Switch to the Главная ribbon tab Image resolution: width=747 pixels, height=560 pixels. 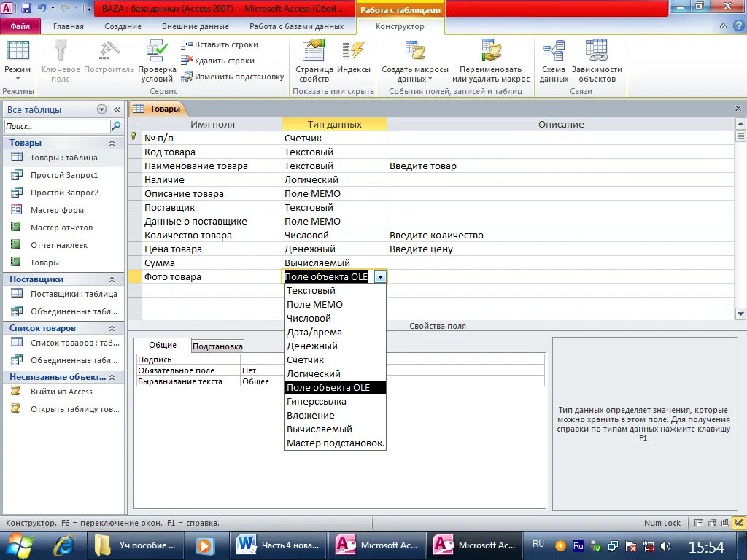[x=68, y=26]
